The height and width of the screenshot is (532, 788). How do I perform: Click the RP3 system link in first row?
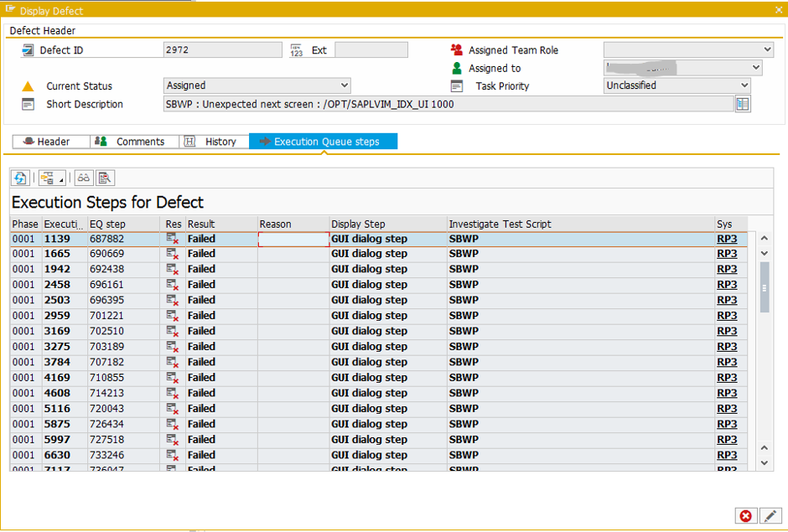pos(727,239)
